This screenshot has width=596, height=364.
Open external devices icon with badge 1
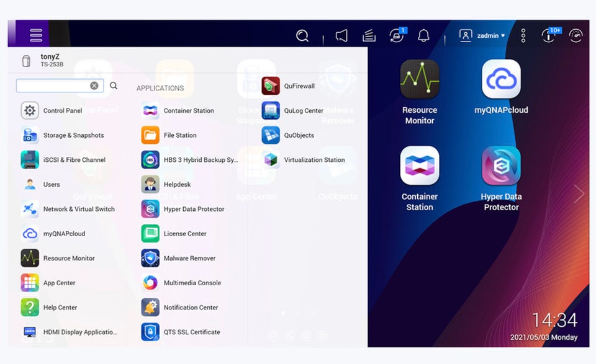pyautogui.click(x=397, y=35)
